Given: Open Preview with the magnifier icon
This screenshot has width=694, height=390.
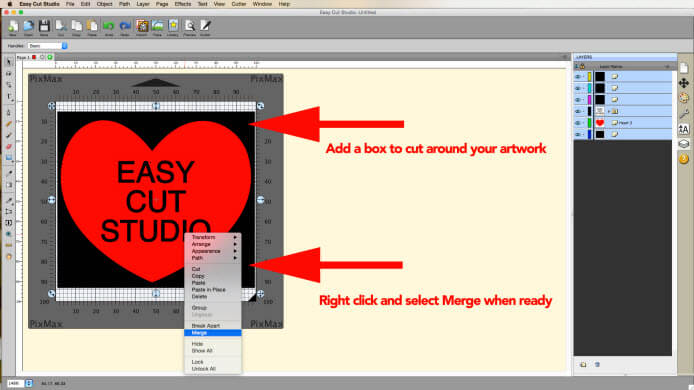Looking at the screenshot, I should [x=189, y=27].
